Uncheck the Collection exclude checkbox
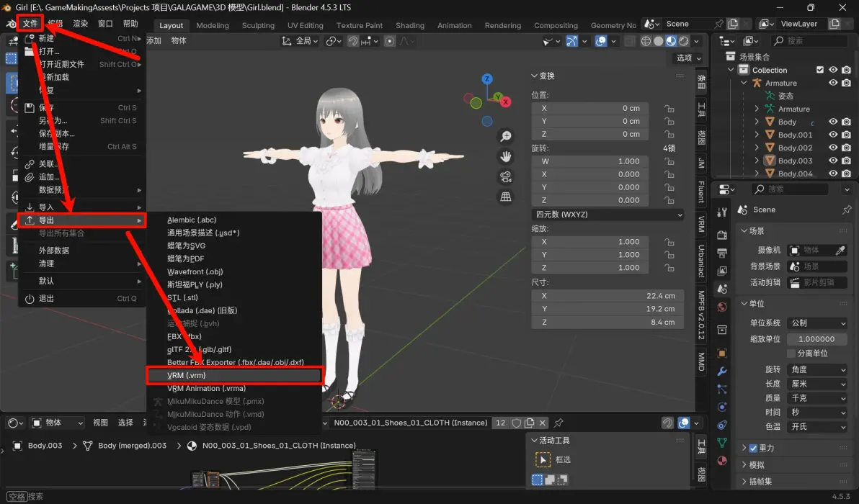This screenshot has height=504, width=859. (820, 70)
